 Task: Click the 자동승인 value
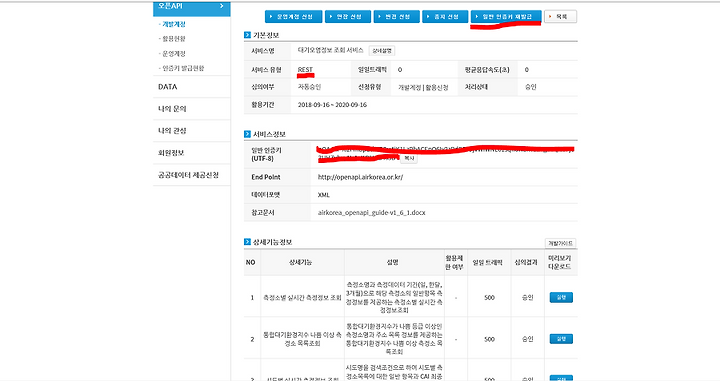(309, 87)
